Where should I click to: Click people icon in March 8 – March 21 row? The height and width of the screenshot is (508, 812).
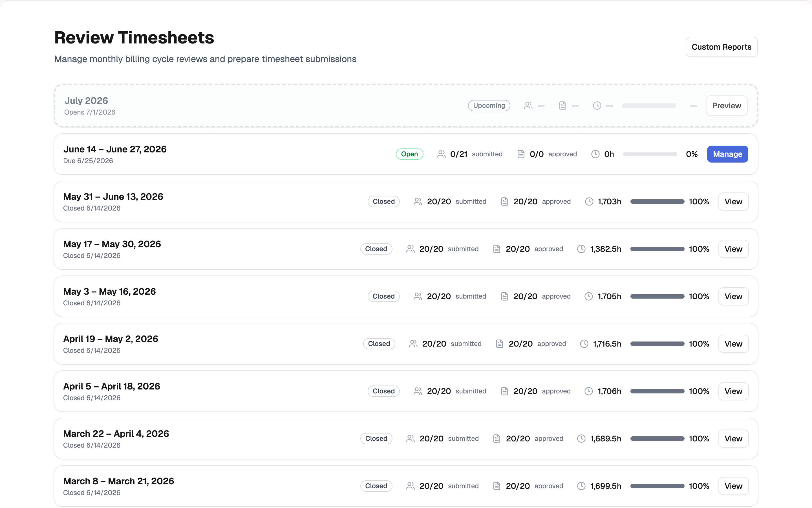(410, 486)
